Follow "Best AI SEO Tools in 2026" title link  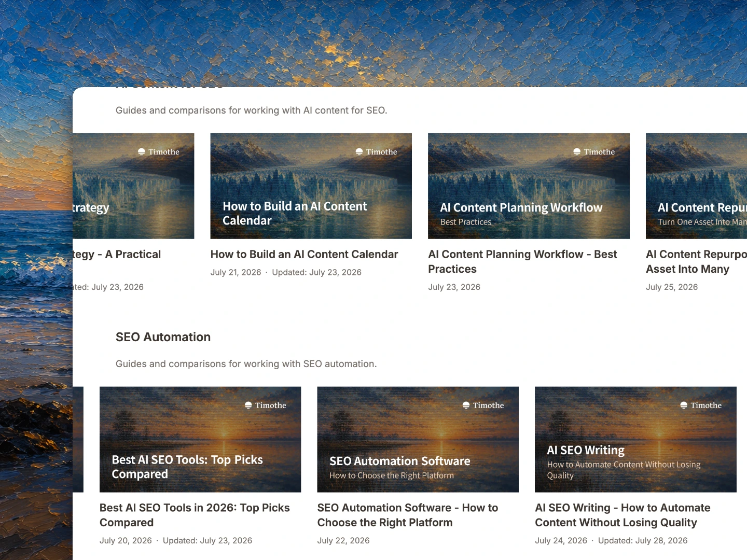coord(195,515)
